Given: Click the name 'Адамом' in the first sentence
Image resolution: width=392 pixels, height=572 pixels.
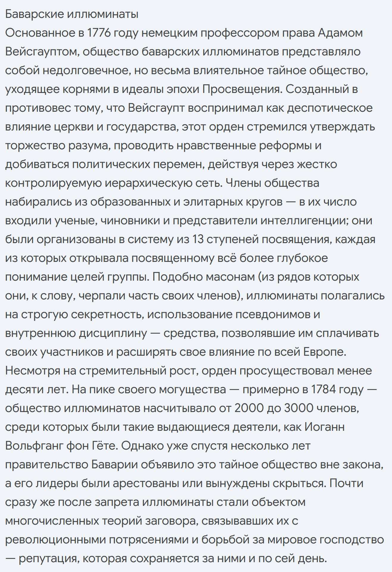Looking at the screenshot, I should [340, 33].
